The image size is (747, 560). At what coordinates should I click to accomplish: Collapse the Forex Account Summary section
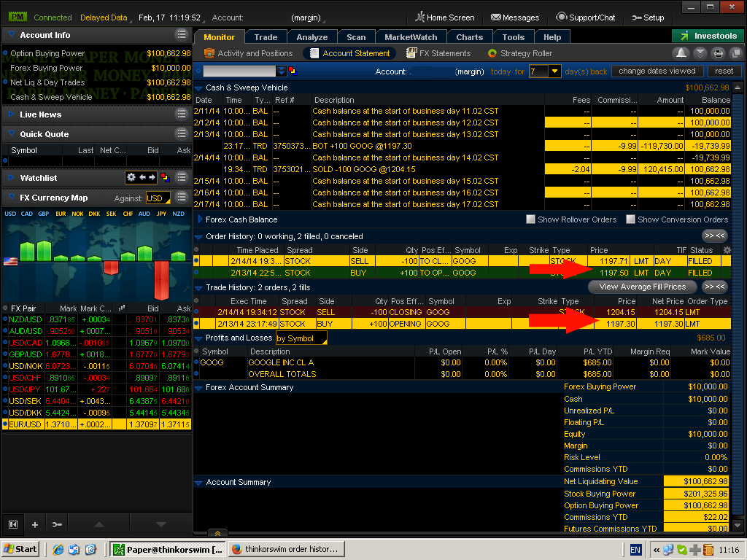[198, 388]
